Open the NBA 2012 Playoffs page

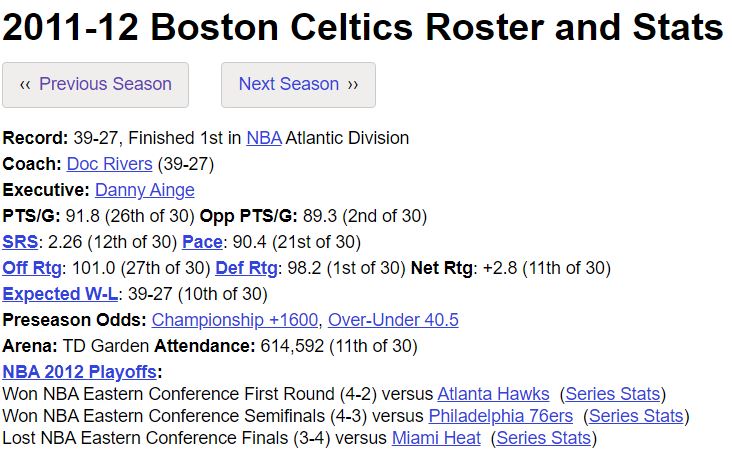79,372
